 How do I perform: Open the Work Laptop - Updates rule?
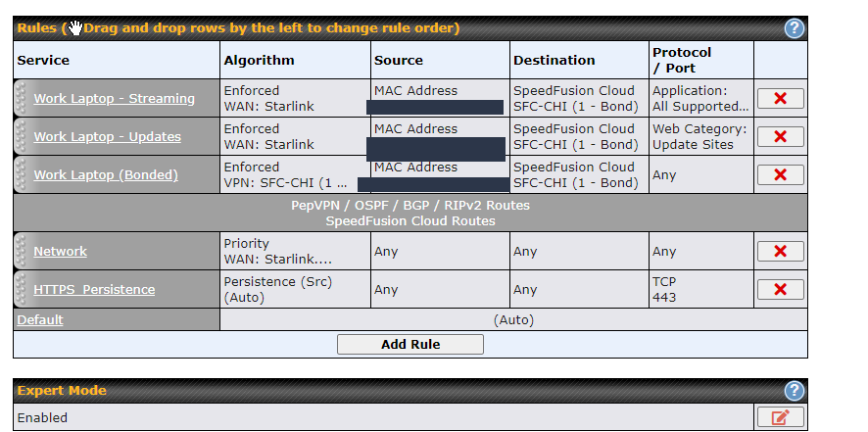coord(107,136)
